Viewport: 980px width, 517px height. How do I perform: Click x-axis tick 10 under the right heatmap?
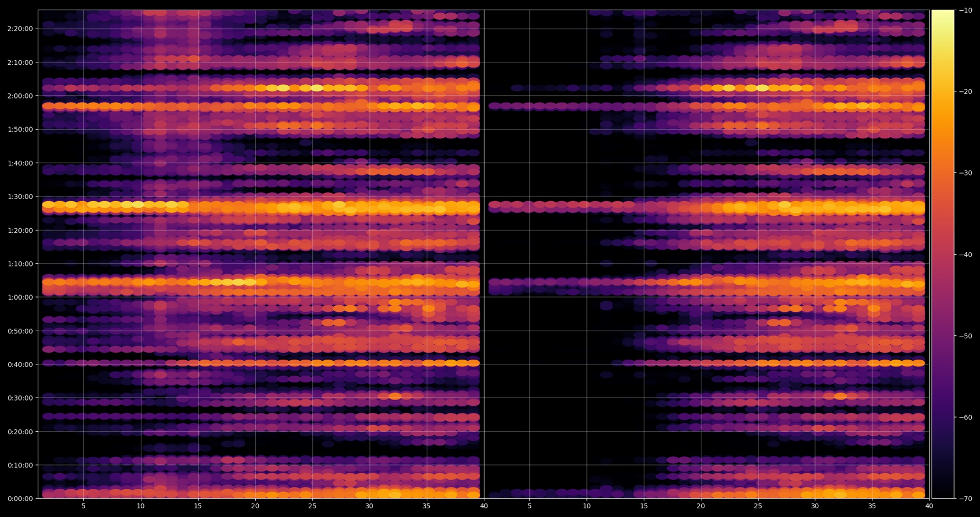pos(586,506)
